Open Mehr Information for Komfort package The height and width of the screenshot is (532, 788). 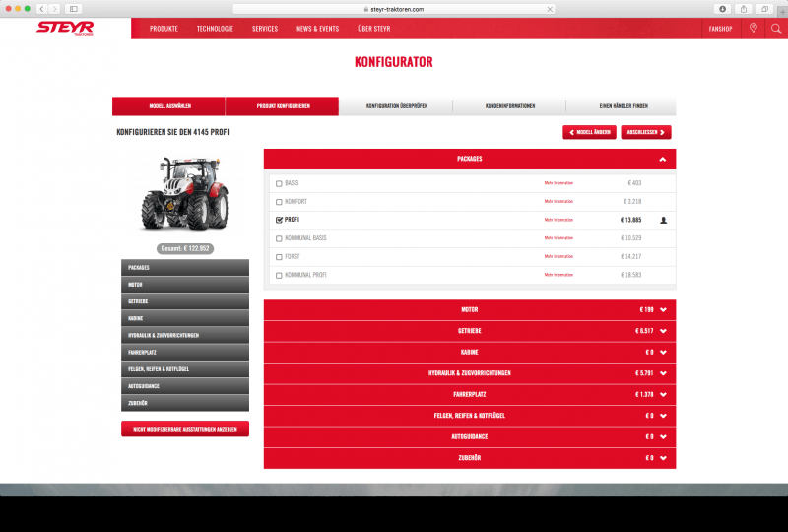[558, 201]
